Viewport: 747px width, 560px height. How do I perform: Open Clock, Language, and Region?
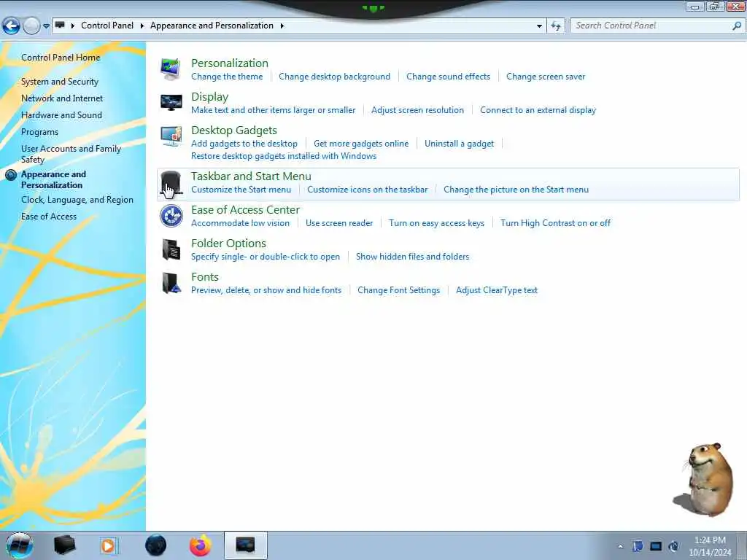tap(77, 200)
